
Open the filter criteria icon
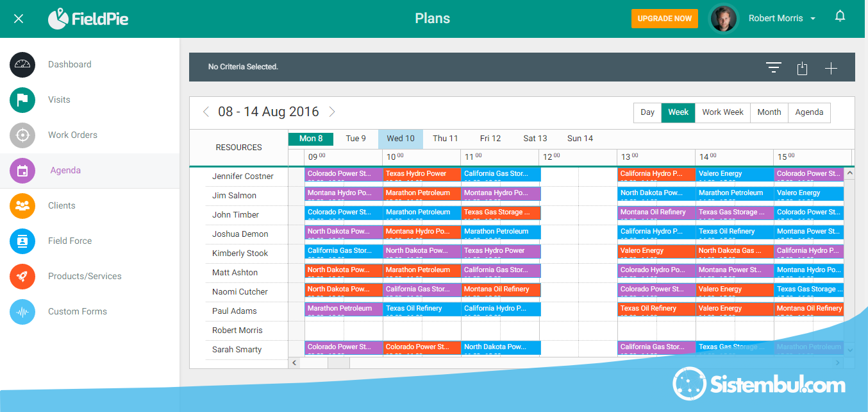(x=774, y=68)
